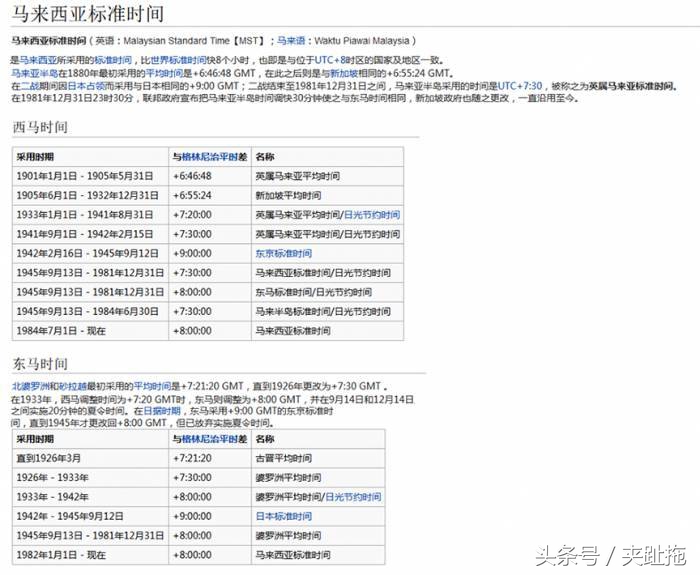The height and width of the screenshot is (575, 700).
Task: Follow the 砂拉越 link
Action: 72,386
